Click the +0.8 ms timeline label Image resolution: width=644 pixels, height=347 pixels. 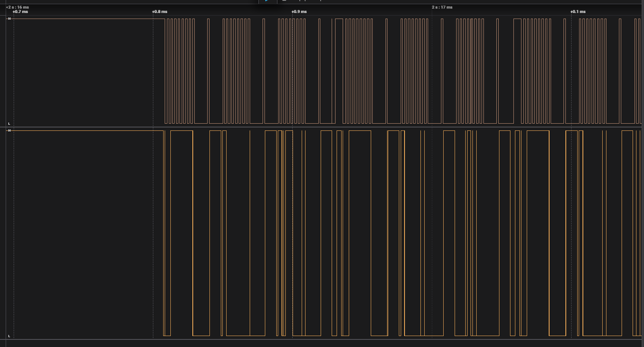point(159,12)
